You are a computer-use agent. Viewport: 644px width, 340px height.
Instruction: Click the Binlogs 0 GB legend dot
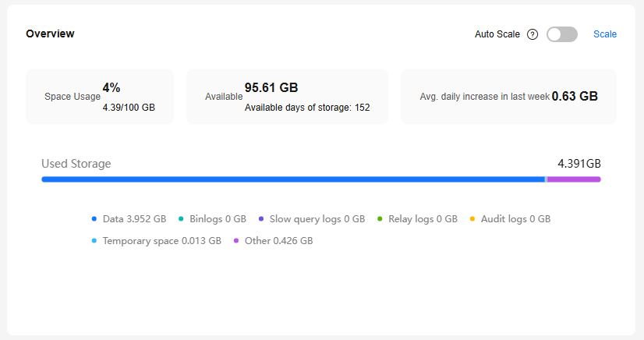pos(181,219)
